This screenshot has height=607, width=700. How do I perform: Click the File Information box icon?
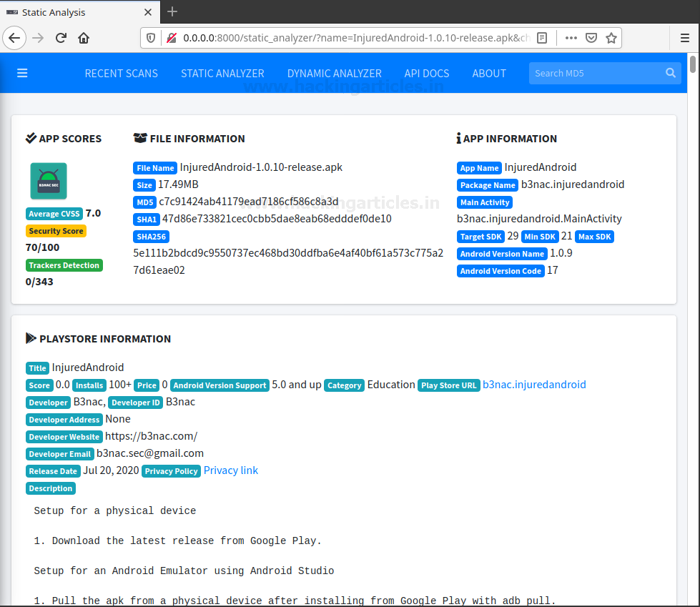click(x=140, y=138)
